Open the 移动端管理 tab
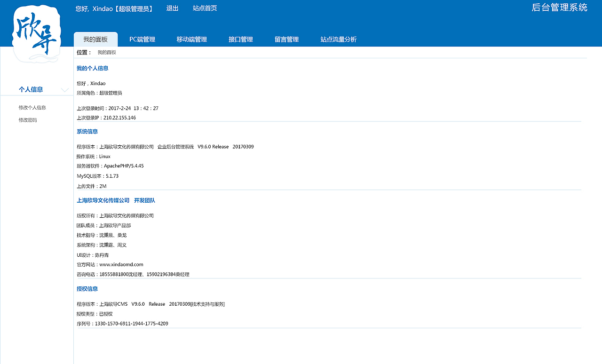The height and width of the screenshot is (364, 602). pyautogui.click(x=192, y=40)
